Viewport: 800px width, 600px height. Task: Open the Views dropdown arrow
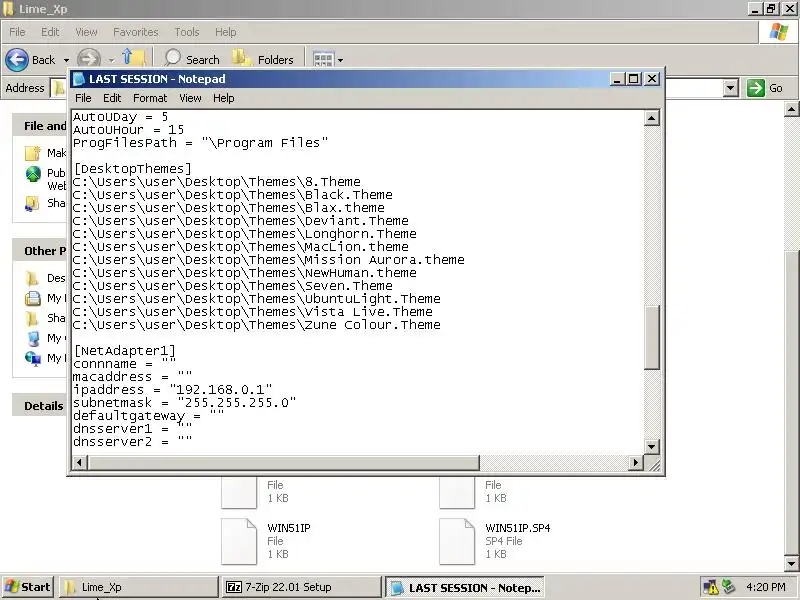pos(340,60)
